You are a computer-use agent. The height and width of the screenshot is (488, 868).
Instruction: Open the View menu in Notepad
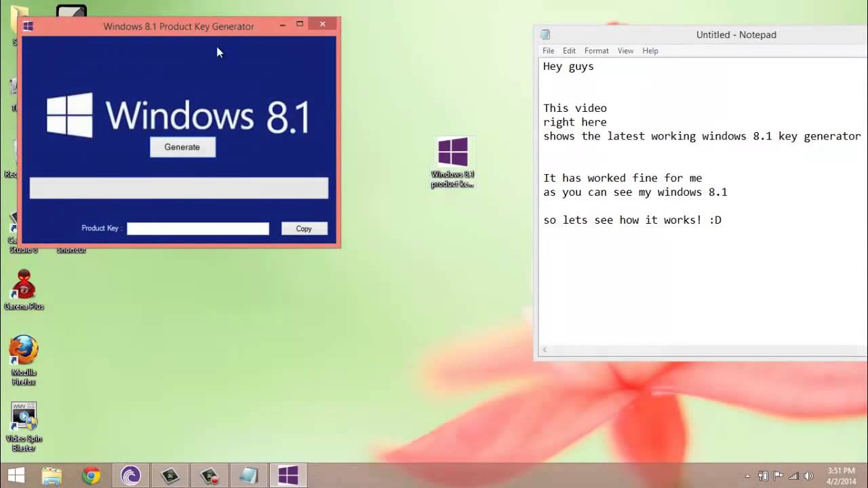[625, 51]
